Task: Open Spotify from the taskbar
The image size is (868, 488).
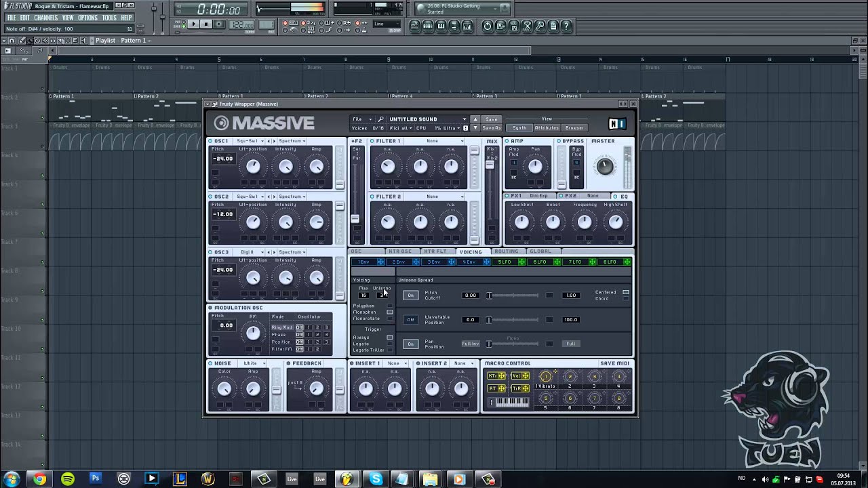Action: coord(68,479)
